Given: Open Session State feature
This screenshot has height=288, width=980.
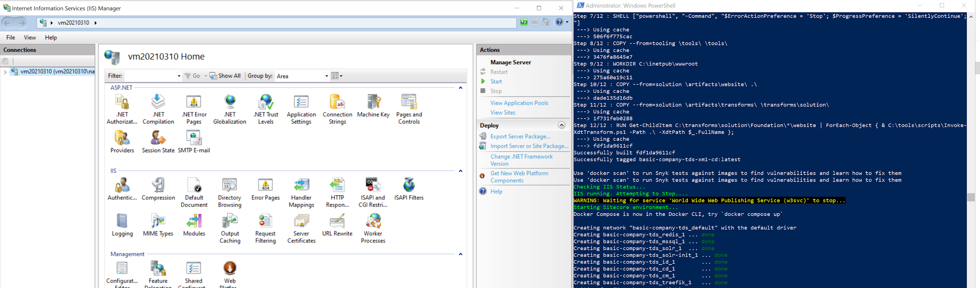Looking at the screenshot, I should tap(158, 141).
